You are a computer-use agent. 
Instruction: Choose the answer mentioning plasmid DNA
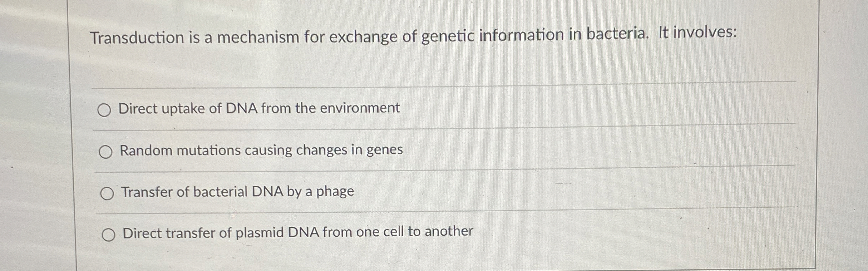click(298, 233)
